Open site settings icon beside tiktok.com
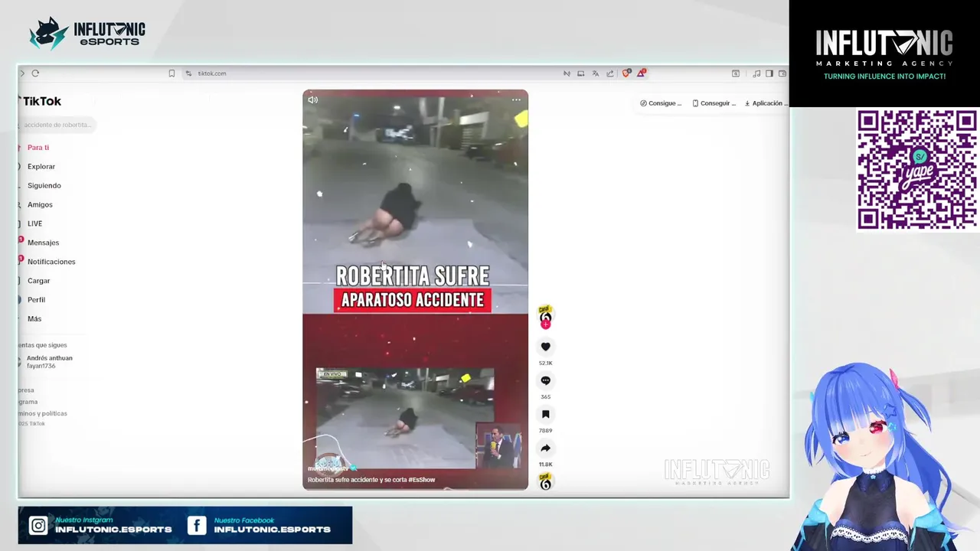The image size is (980, 551). point(188,73)
